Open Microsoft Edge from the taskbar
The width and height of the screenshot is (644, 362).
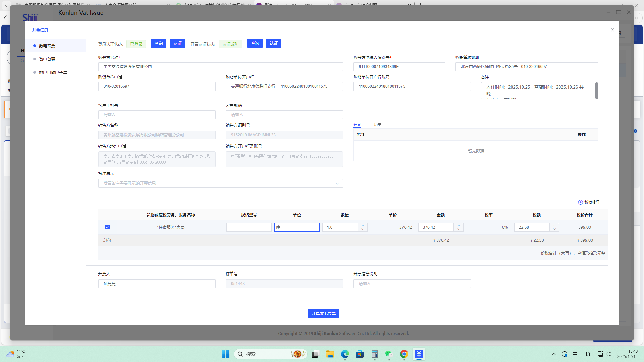(x=345, y=354)
